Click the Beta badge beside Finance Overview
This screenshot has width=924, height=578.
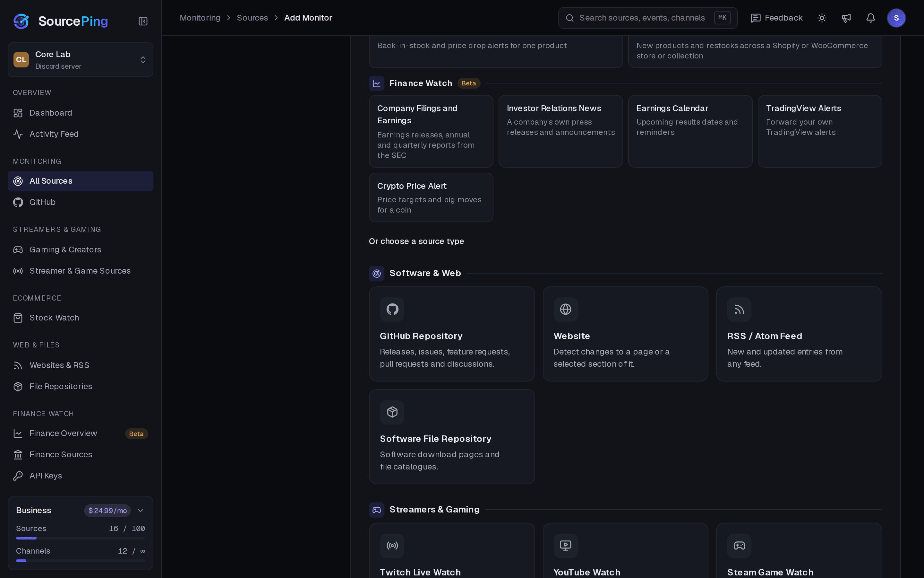pos(136,434)
